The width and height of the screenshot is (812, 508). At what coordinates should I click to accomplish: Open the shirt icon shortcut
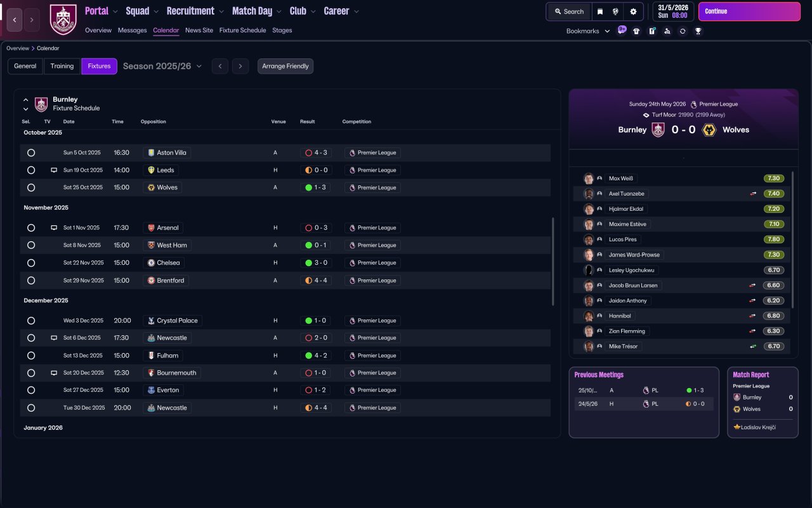coord(636,31)
